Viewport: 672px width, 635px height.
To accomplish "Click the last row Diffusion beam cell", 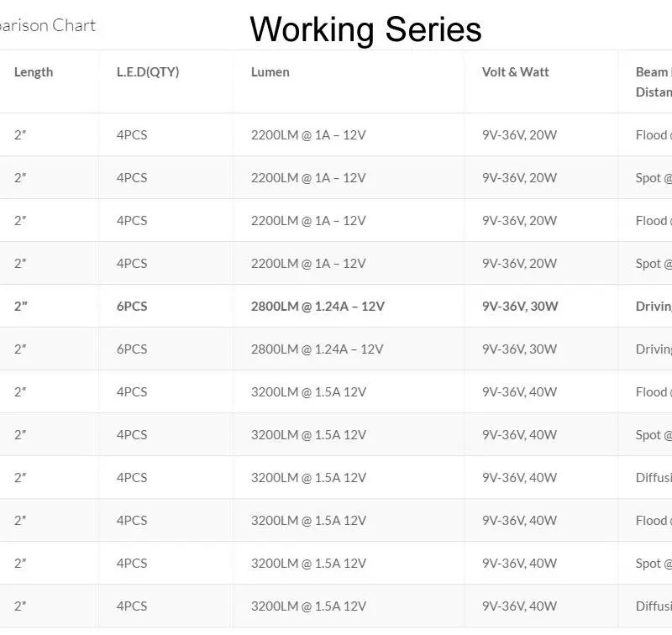I will [x=654, y=606].
